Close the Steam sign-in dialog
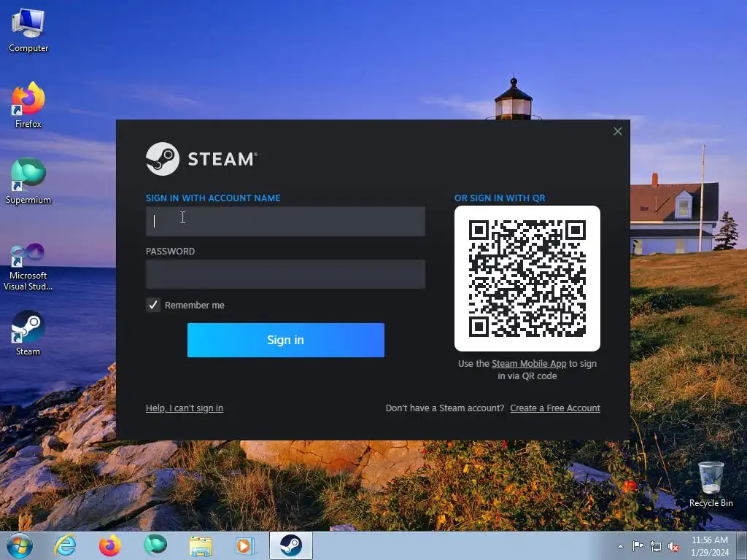The width and height of the screenshot is (747, 560). [x=617, y=131]
